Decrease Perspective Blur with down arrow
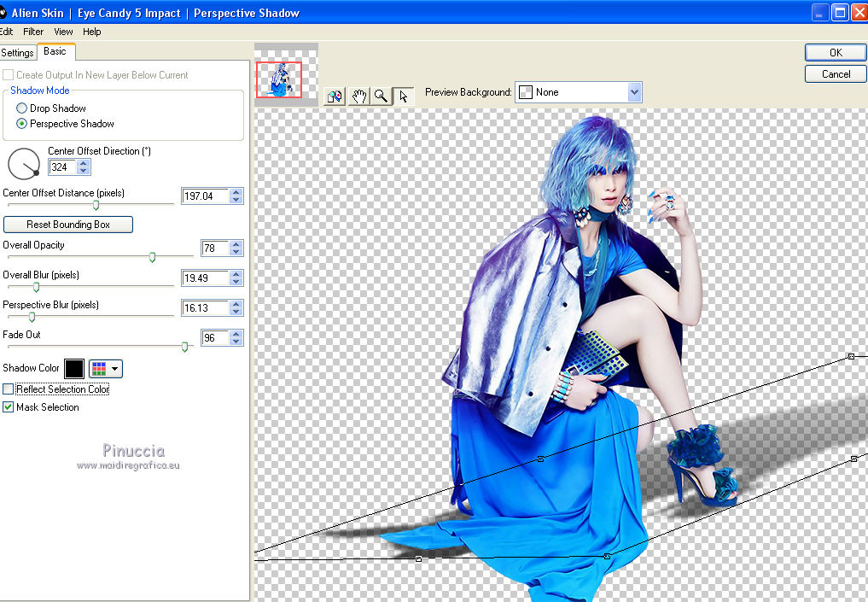 pyautogui.click(x=236, y=311)
